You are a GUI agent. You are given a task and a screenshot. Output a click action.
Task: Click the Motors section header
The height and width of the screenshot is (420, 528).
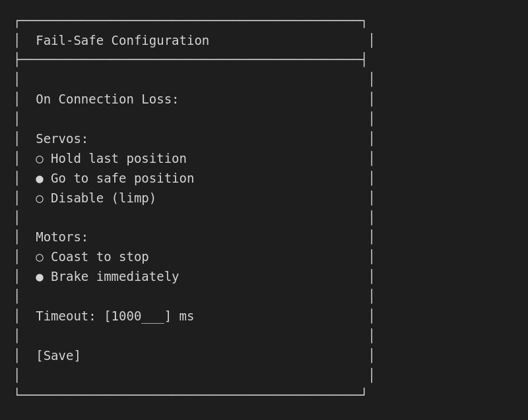coord(61,237)
